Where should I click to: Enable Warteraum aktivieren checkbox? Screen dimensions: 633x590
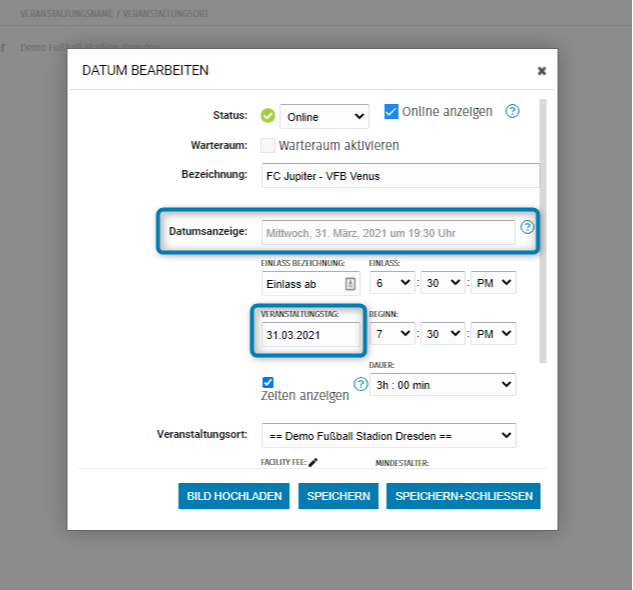click(x=268, y=145)
